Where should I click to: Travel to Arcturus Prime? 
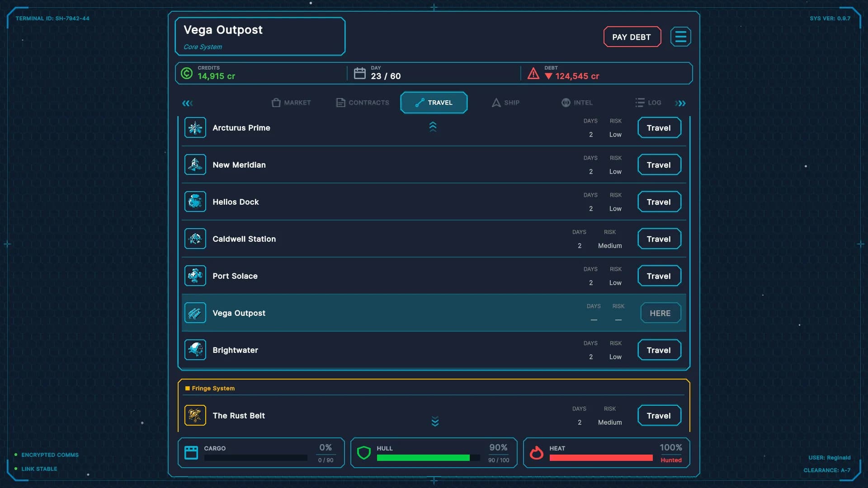659,128
